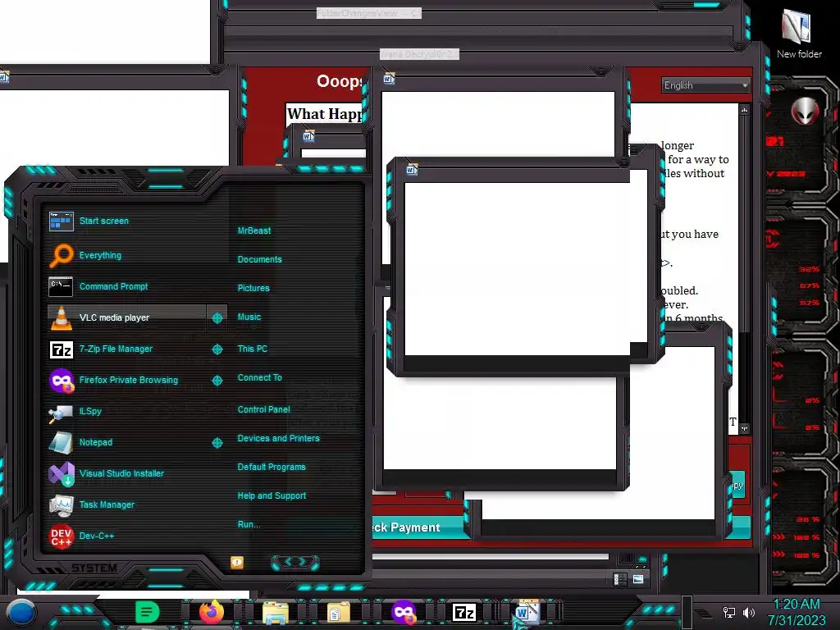
Task: Switch to Firefox Private Browsing on taskbar
Action: [404, 612]
